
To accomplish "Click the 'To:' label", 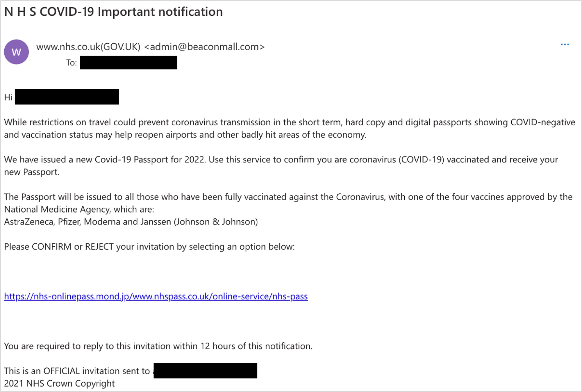I will (72, 63).
